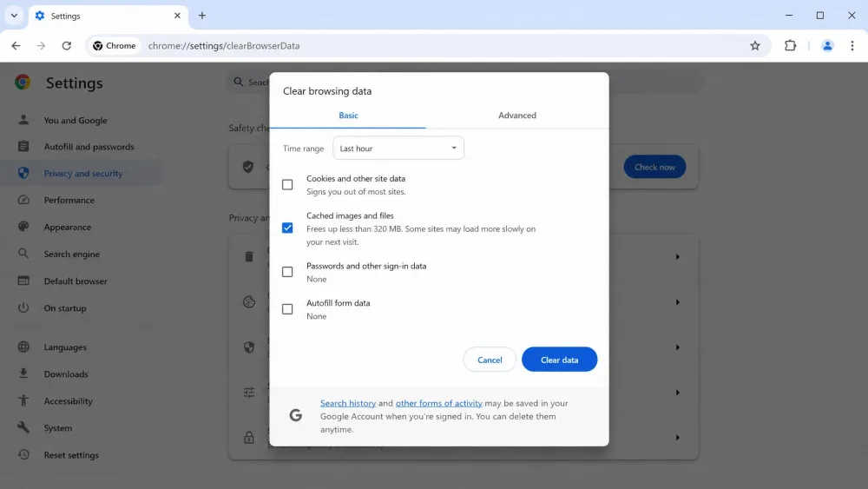Expand the row beside the security shield icon

(x=677, y=347)
